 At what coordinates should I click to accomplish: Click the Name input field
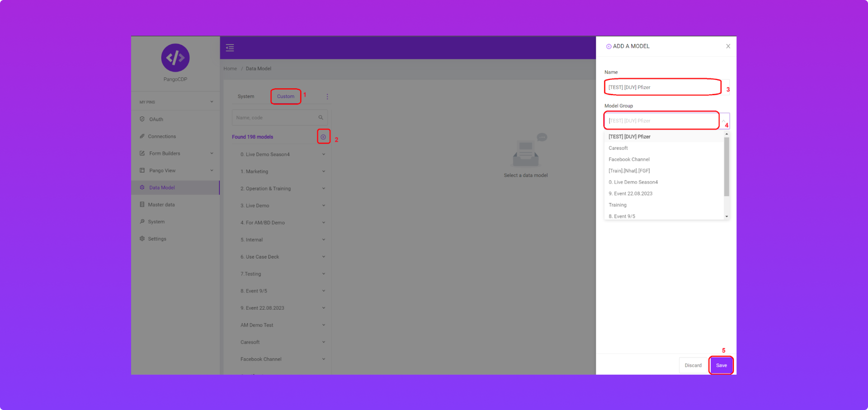(x=662, y=87)
